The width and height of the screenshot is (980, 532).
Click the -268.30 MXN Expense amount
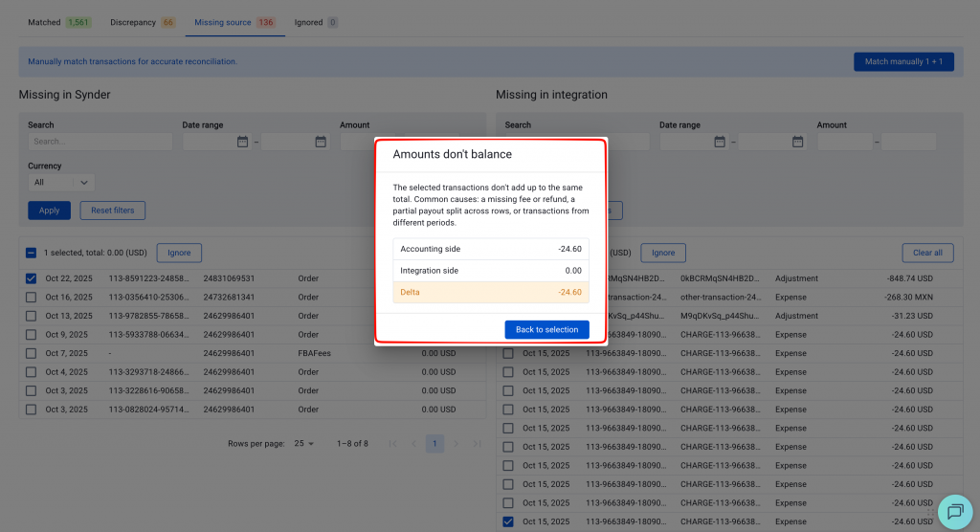[909, 297]
